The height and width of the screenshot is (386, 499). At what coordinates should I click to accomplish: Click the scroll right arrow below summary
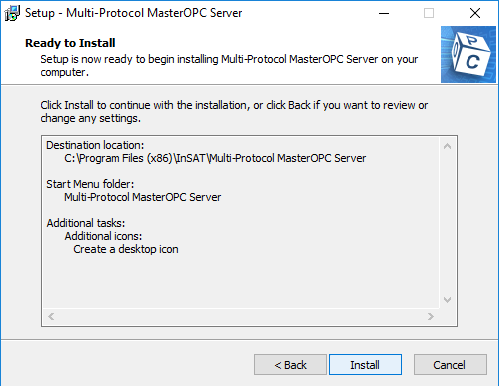[431, 316]
